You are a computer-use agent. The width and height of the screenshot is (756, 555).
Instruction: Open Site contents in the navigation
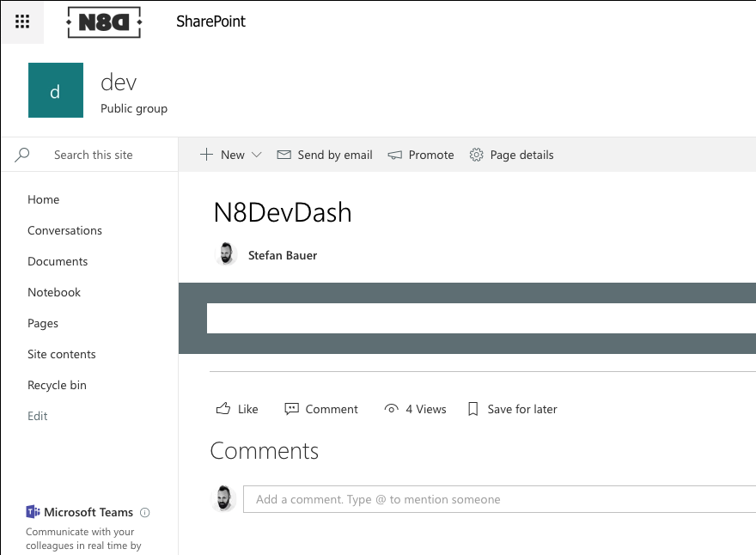coord(61,354)
